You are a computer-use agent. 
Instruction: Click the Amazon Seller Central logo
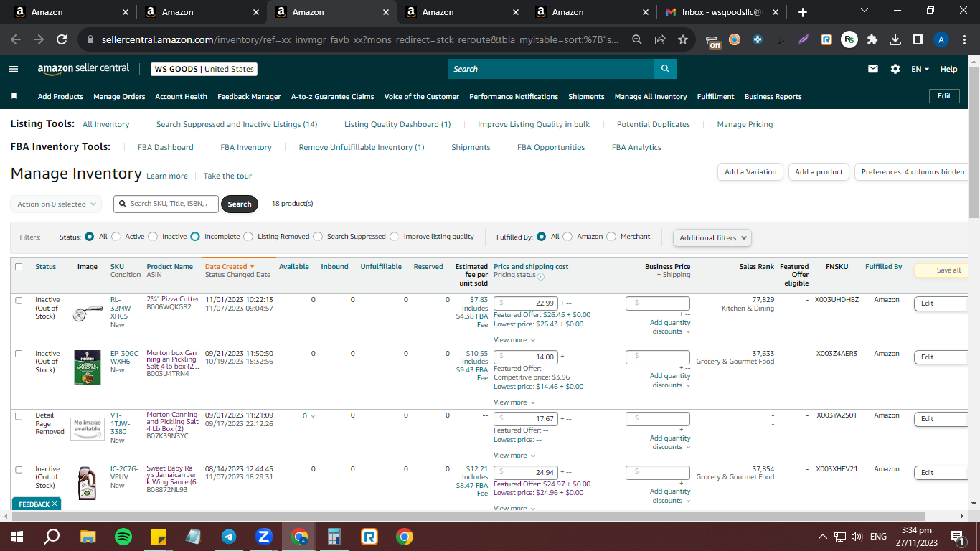[83, 69]
